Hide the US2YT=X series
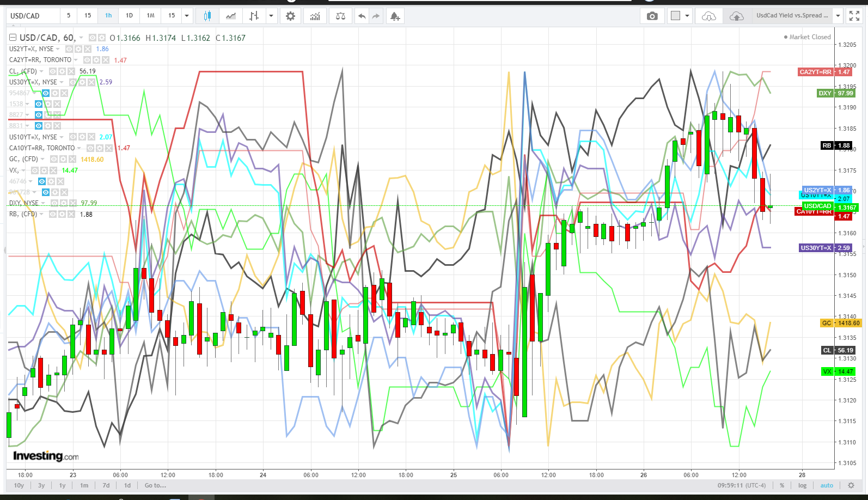The image size is (868, 500). click(x=69, y=49)
